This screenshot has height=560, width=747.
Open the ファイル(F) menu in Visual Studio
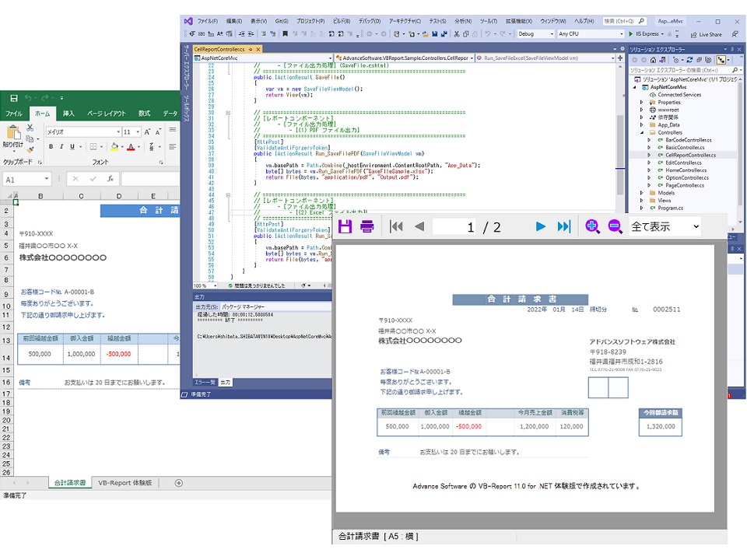(x=208, y=22)
